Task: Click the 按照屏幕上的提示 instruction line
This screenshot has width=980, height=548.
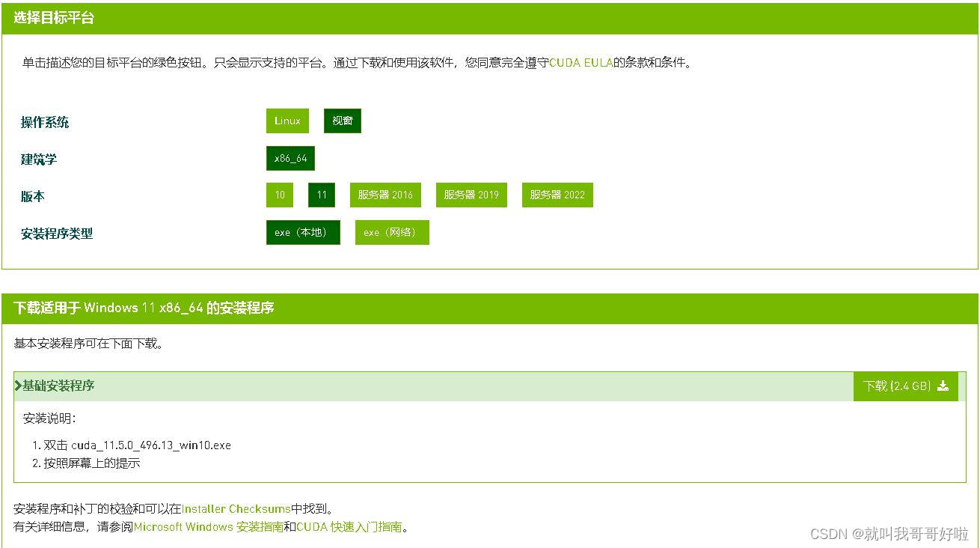Action: pos(92,463)
